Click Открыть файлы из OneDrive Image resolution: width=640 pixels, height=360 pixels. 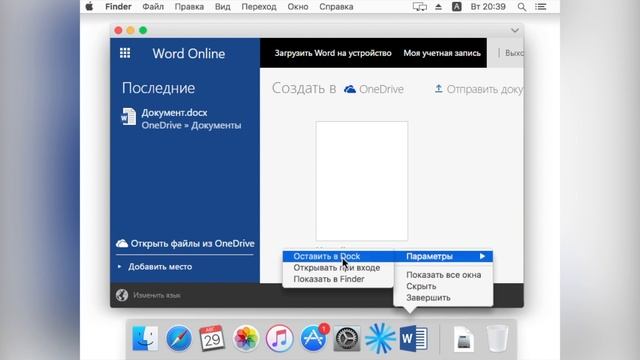click(x=192, y=244)
